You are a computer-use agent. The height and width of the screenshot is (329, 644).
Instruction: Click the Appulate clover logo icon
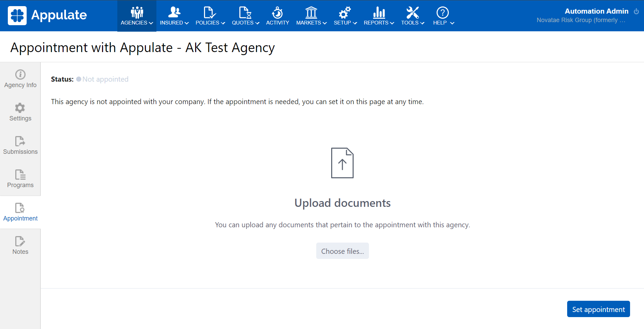pyautogui.click(x=17, y=16)
